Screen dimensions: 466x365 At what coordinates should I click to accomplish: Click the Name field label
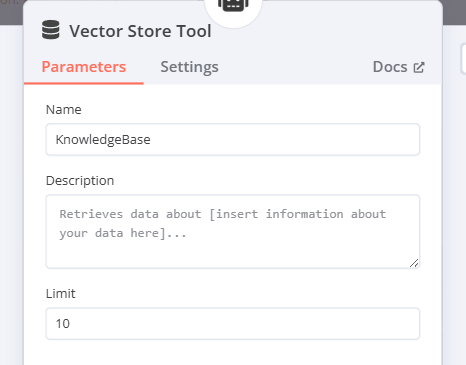[64, 110]
